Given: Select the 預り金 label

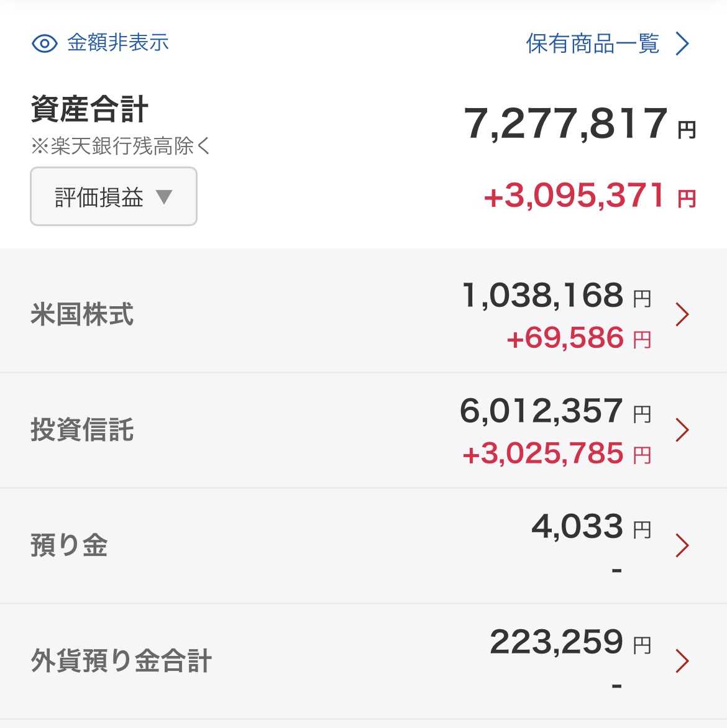Looking at the screenshot, I should coord(69,545).
